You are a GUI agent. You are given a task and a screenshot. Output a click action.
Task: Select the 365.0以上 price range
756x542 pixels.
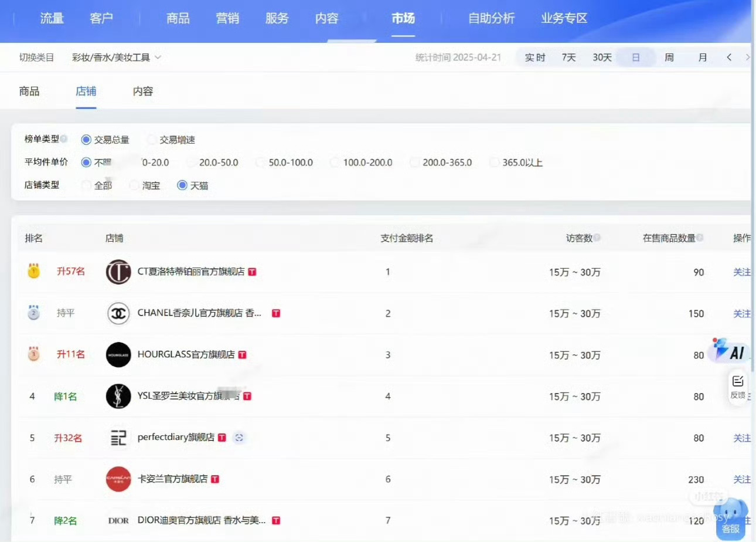click(516, 162)
